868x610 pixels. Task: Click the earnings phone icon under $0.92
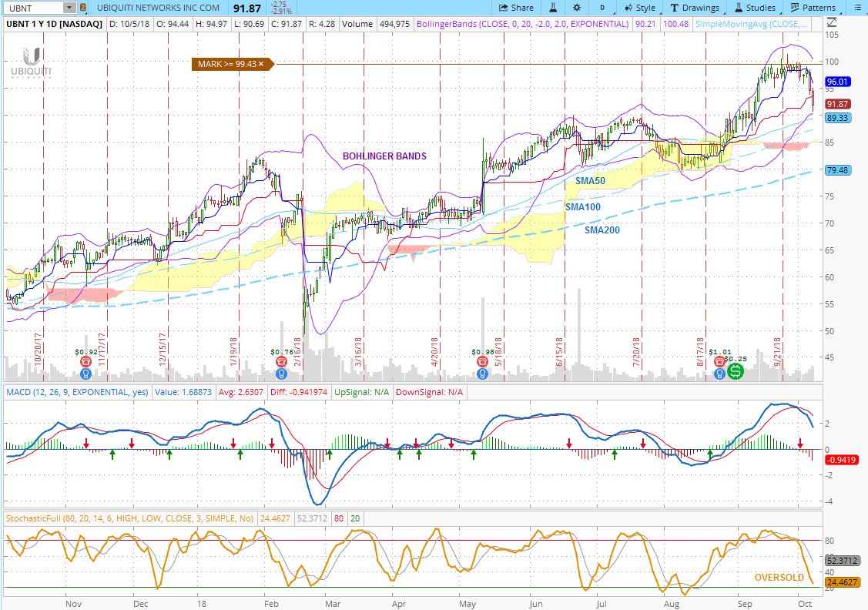85,361
